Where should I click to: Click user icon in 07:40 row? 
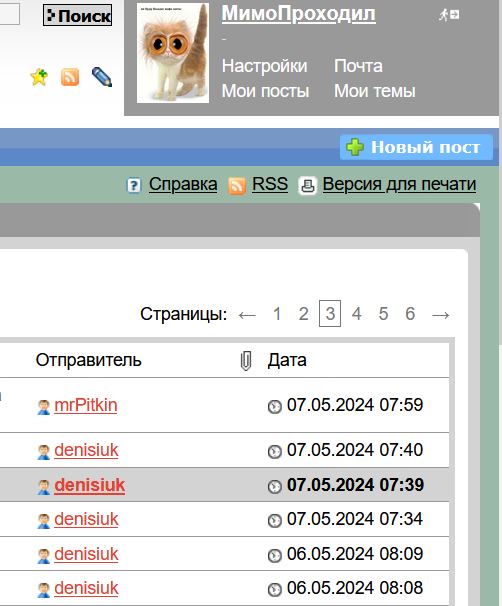[44, 452]
